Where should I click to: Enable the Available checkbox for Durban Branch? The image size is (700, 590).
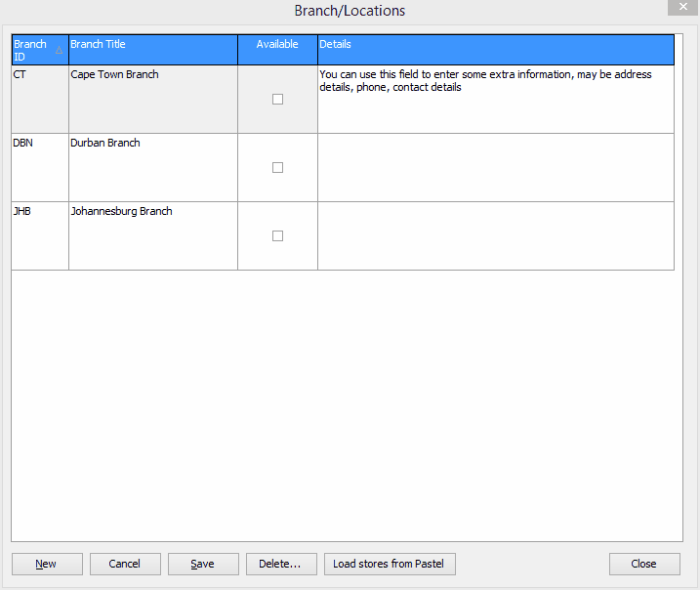pyautogui.click(x=277, y=167)
